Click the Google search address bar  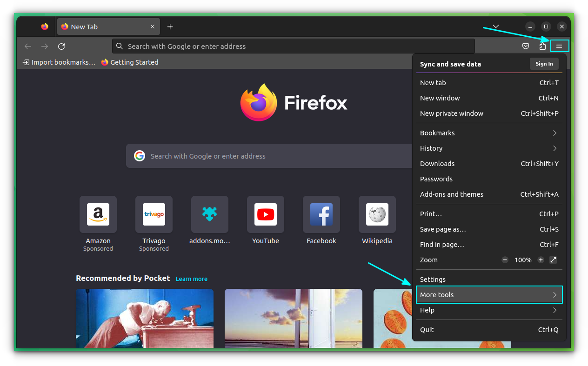(x=293, y=46)
